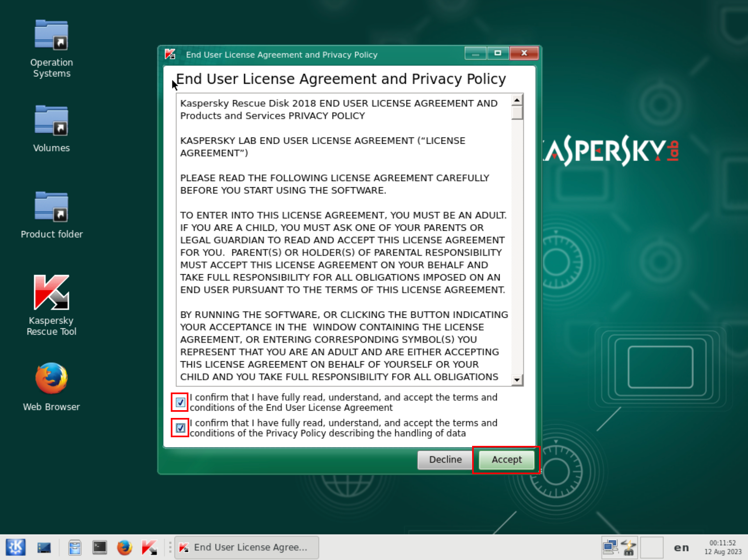
Task: Open the Operation Systems desktop folder
Action: tap(51, 49)
